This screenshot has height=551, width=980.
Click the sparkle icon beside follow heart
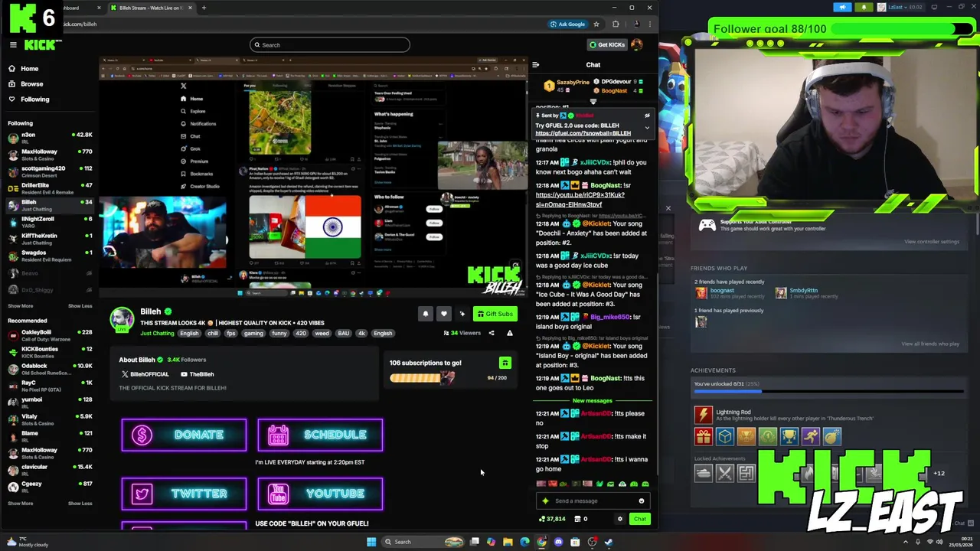click(x=462, y=314)
